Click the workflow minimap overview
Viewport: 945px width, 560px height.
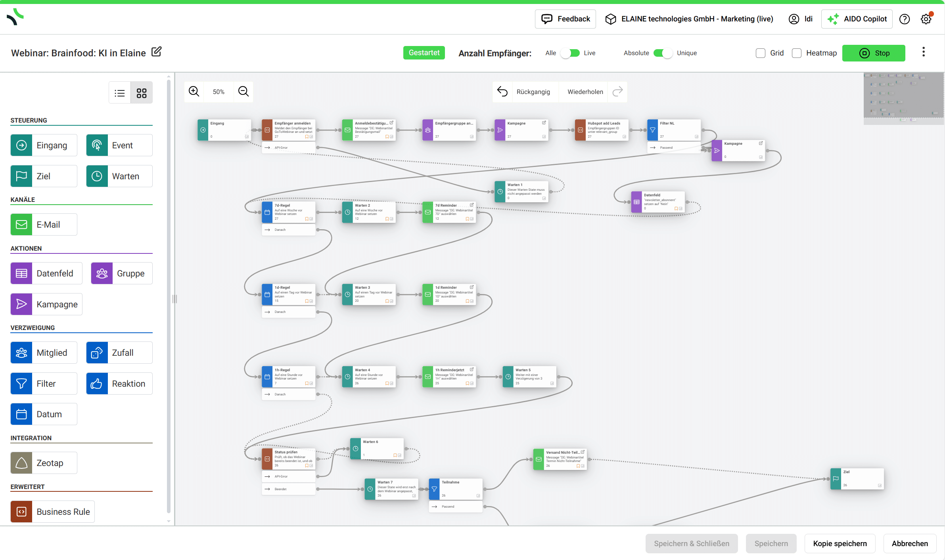pyautogui.click(x=904, y=98)
